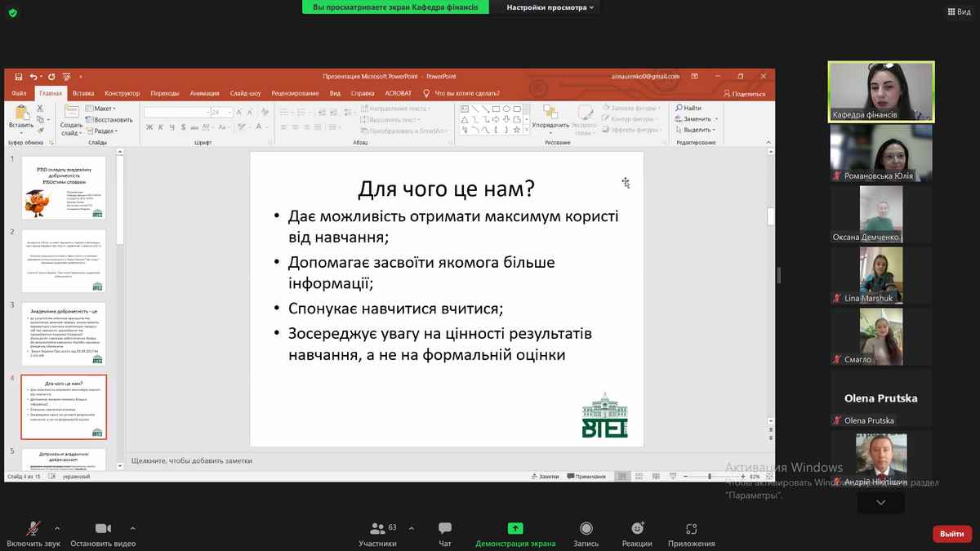980x551 pixels.
Task: Click the Вид view button
Action: click(x=957, y=12)
